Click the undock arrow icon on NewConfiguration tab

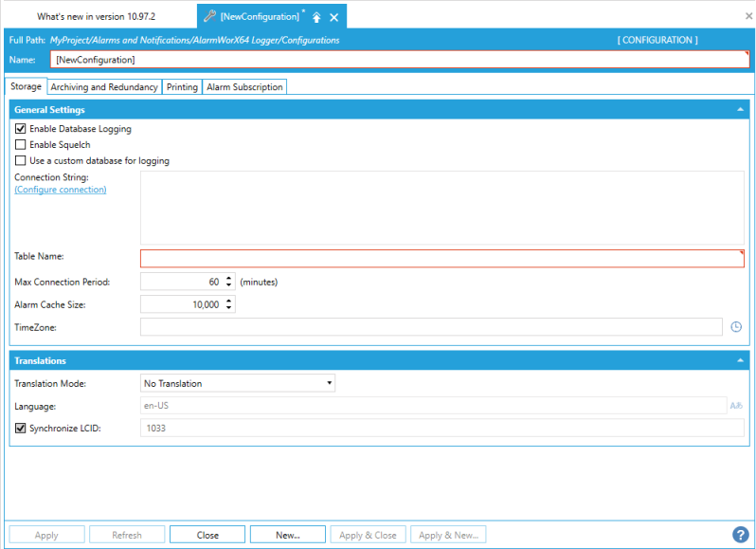(x=316, y=17)
